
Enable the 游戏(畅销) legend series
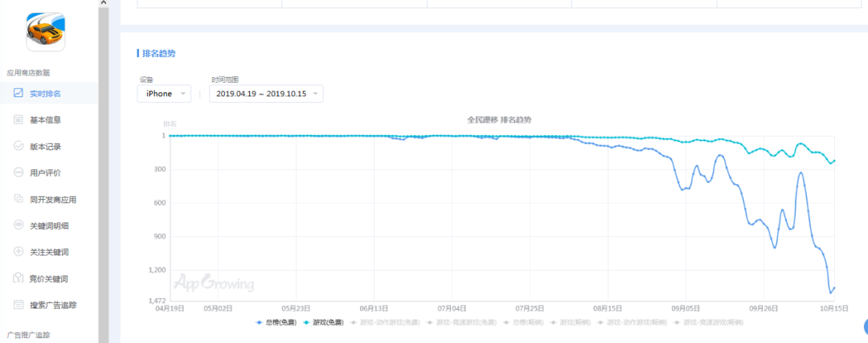tap(571, 322)
